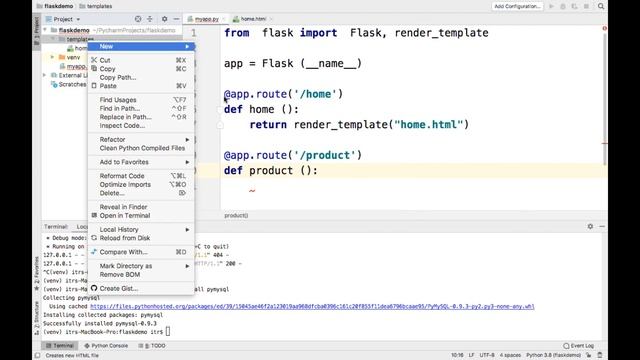This screenshot has width=640, height=360.
Task: Toggle the vertical Favorites side tab
Action: [x=36, y=273]
